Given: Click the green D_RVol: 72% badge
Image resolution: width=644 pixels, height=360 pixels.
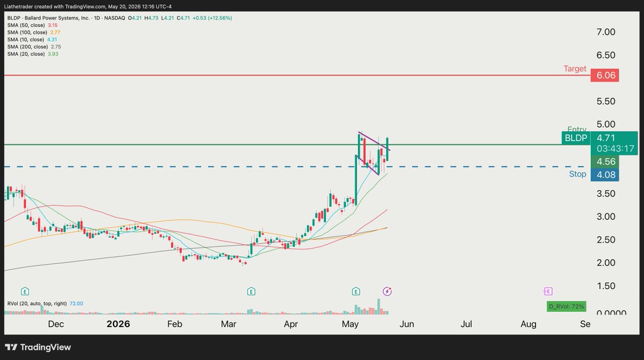Looking at the screenshot, I should [x=566, y=306].
